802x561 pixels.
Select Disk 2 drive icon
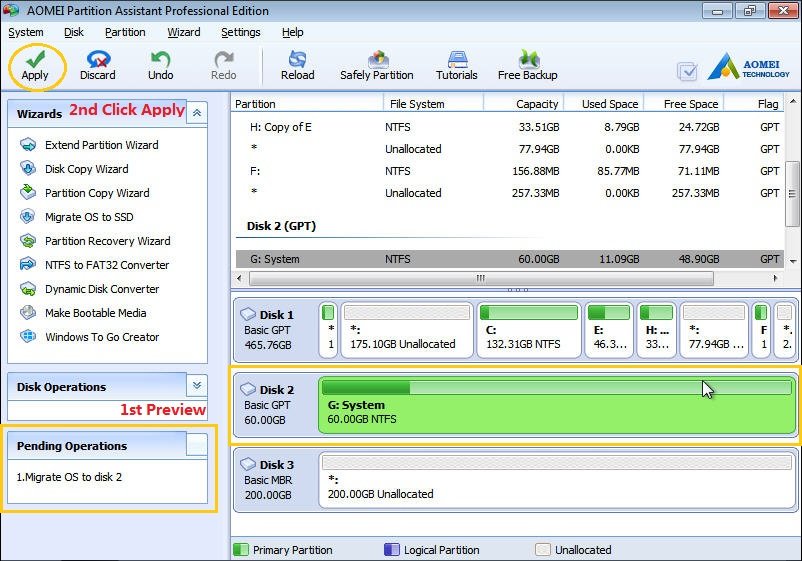tap(248, 389)
